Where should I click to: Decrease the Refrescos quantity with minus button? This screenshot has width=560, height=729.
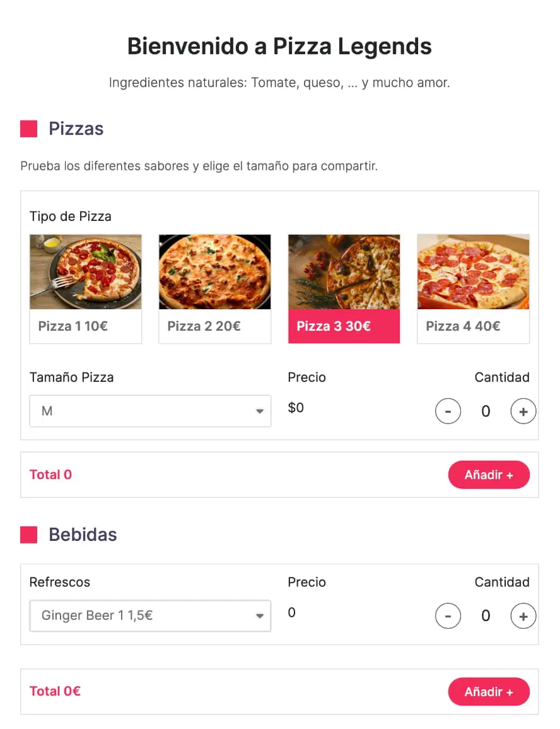pos(448,616)
